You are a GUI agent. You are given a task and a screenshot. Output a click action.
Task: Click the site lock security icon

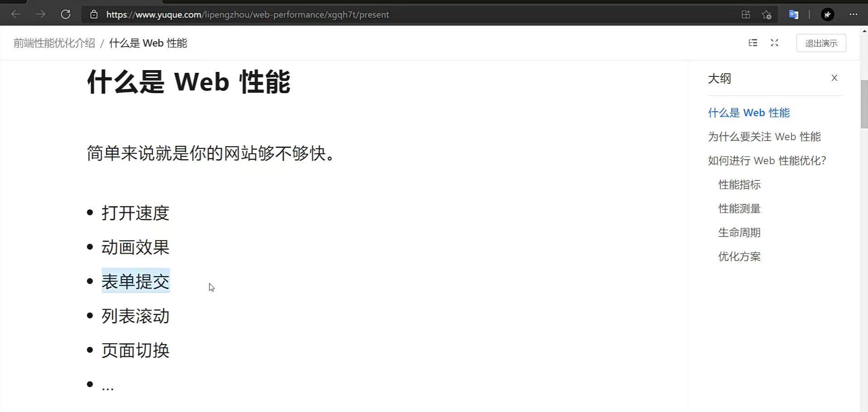coord(94,14)
